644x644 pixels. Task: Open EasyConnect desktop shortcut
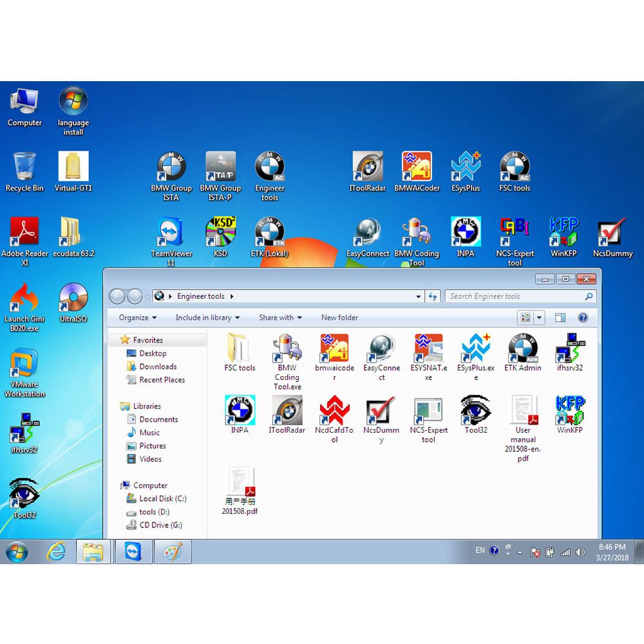(x=368, y=237)
